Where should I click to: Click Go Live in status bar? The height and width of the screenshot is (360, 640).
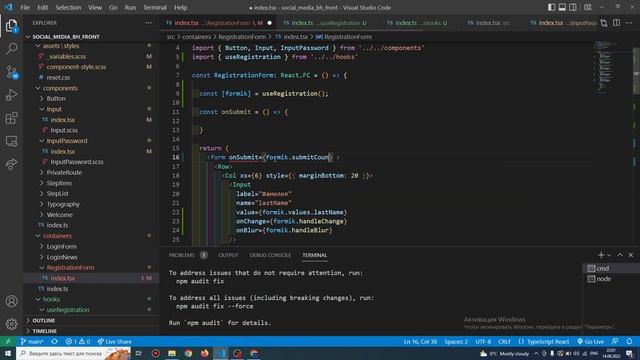(590, 342)
